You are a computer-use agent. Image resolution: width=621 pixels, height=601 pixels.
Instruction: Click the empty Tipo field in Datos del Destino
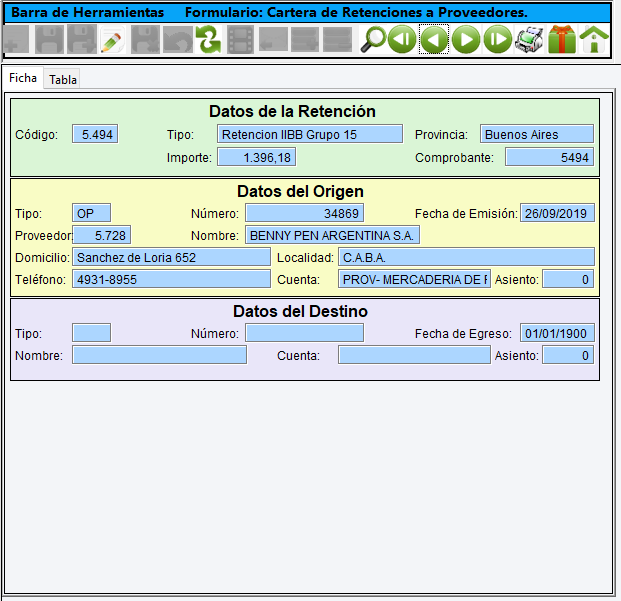(91, 333)
